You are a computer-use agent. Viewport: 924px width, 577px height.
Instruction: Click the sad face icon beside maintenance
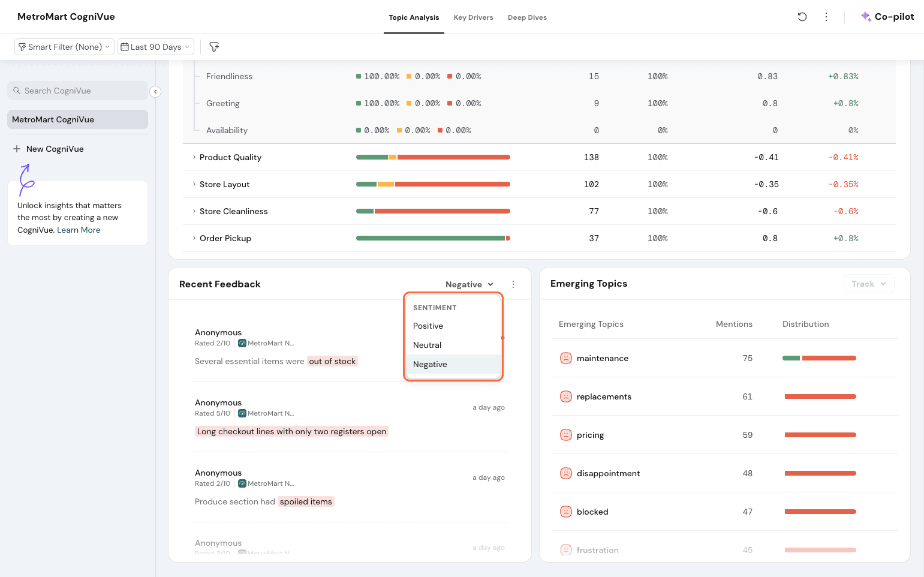(565, 358)
